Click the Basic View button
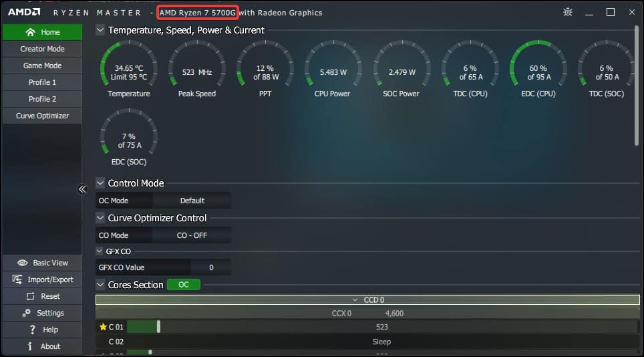This screenshot has width=644, height=357. click(x=42, y=263)
